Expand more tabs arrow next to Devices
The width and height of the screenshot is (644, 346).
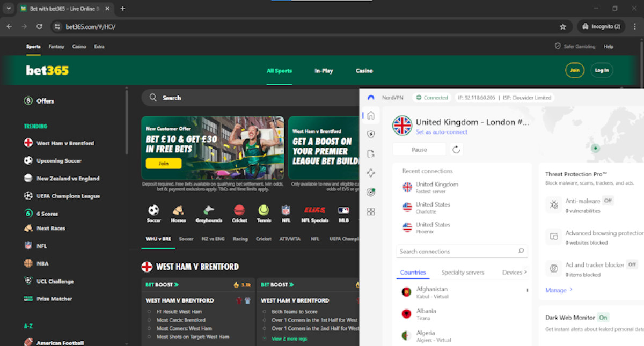pos(525,273)
